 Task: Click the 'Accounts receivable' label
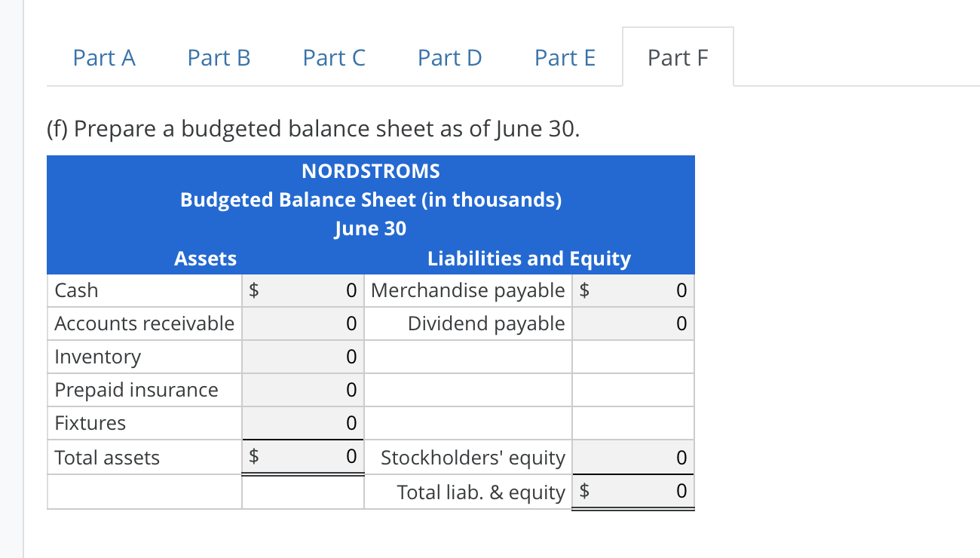click(x=145, y=323)
